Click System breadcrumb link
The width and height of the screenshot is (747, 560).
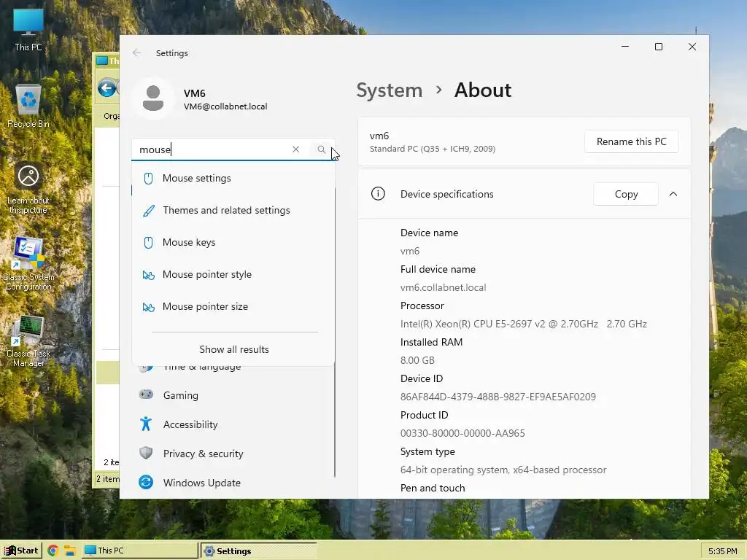point(390,90)
